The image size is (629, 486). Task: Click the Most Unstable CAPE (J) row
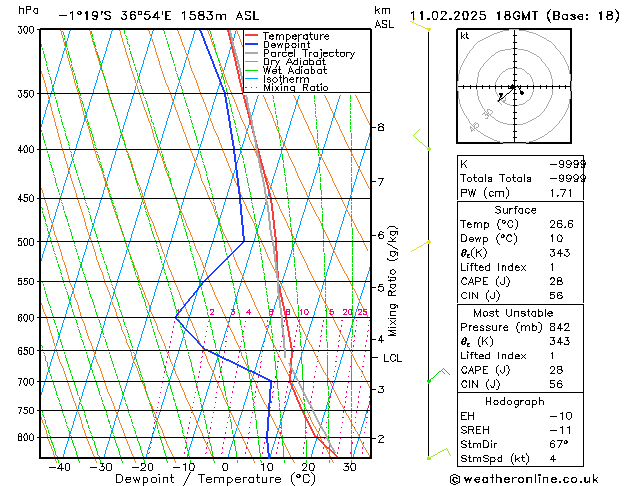520,370
